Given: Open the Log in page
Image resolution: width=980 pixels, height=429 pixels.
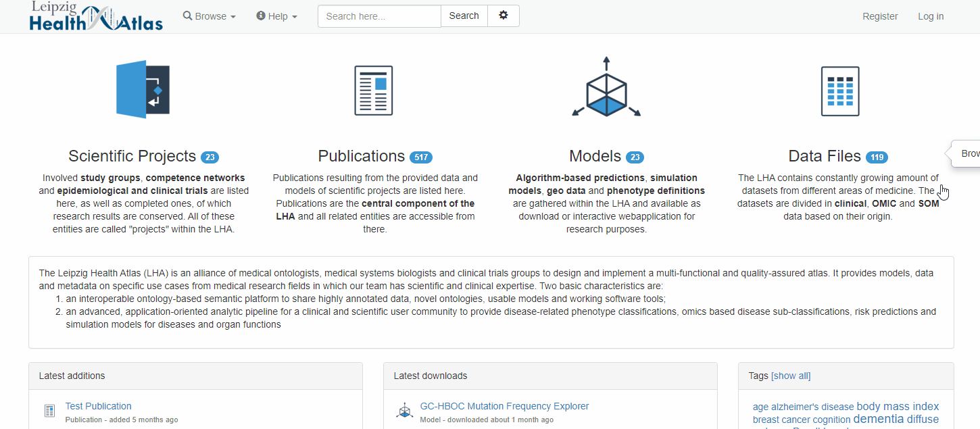Looking at the screenshot, I should coord(931,16).
